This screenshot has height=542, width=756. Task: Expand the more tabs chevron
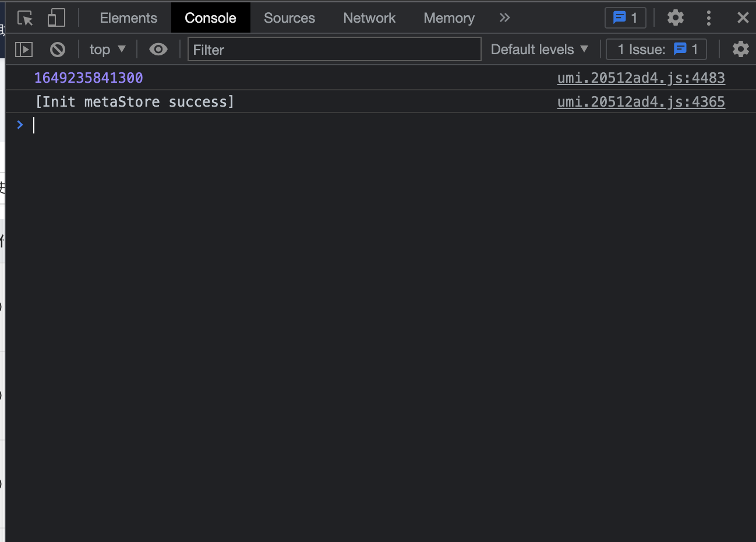coord(504,18)
